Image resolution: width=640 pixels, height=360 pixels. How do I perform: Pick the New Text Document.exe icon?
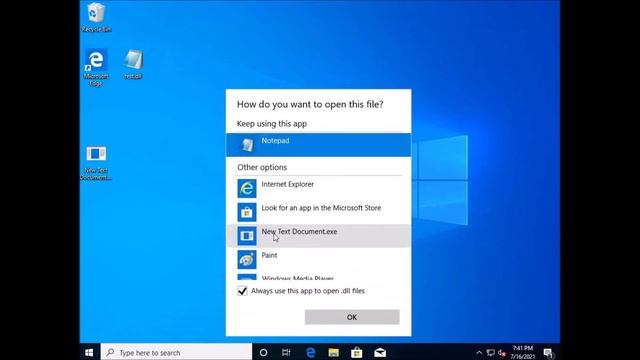coord(247,236)
